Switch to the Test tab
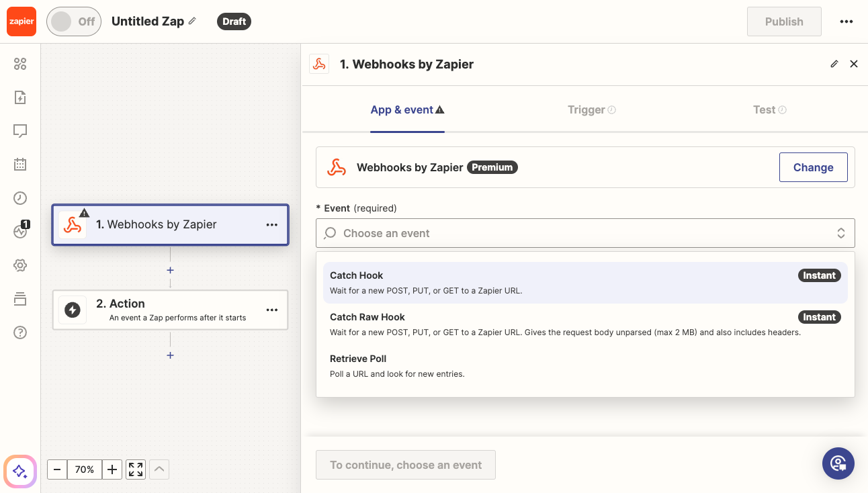Viewport: 868px width, 493px height. 770,109
